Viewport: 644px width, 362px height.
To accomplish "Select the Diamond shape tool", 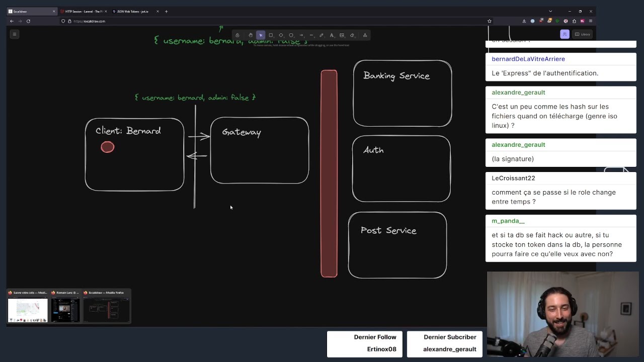I will 281,35.
